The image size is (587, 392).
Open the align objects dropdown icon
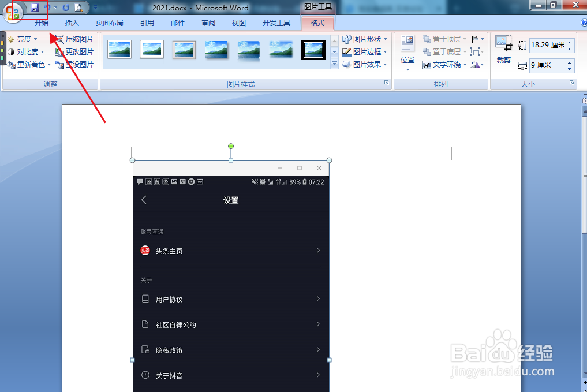pos(477,39)
